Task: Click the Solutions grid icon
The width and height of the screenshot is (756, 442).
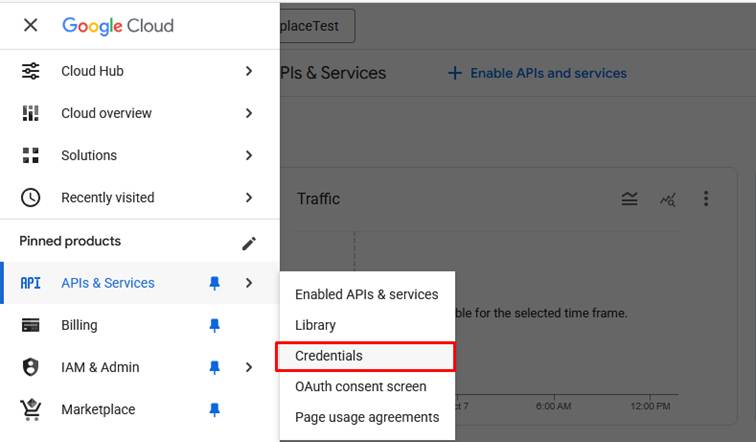Action: [31, 155]
